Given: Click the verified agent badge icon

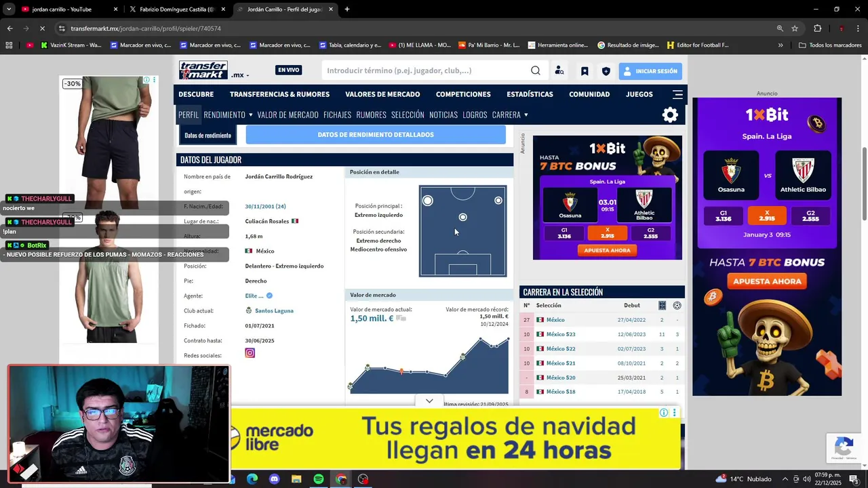Looking at the screenshot, I should pos(269,296).
